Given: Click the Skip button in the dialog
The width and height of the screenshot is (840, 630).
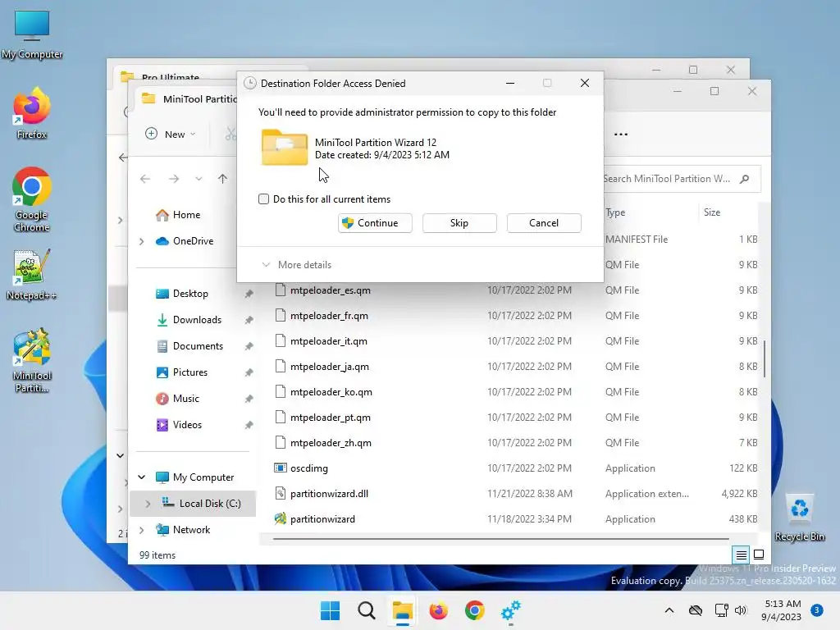Looking at the screenshot, I should pos(459,223).
